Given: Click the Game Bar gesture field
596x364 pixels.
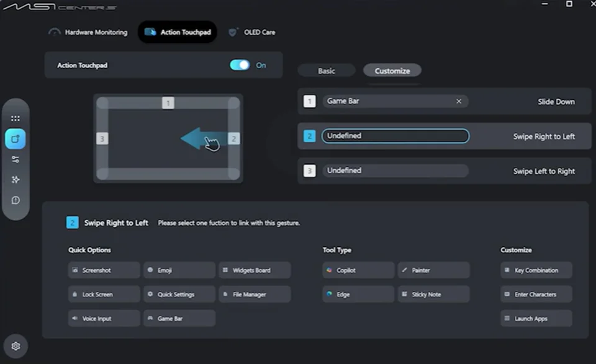Looking at the screenshot, I should click(x=395, y=101).
